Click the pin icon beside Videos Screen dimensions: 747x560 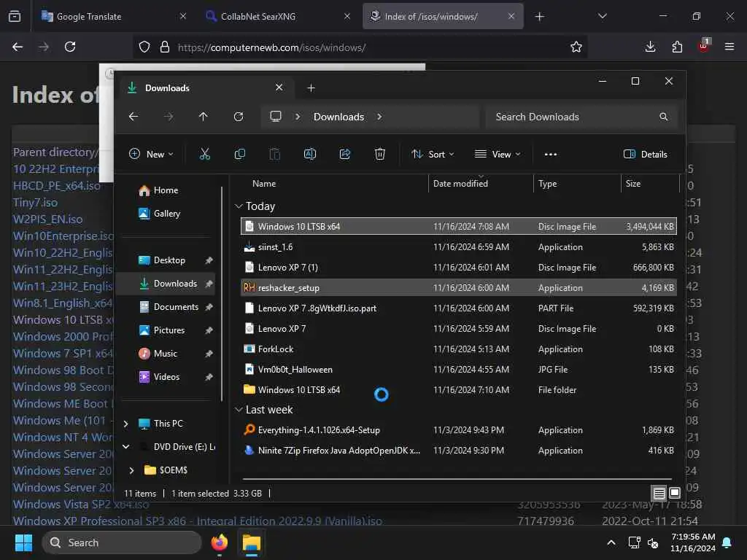tap(209, 377)
